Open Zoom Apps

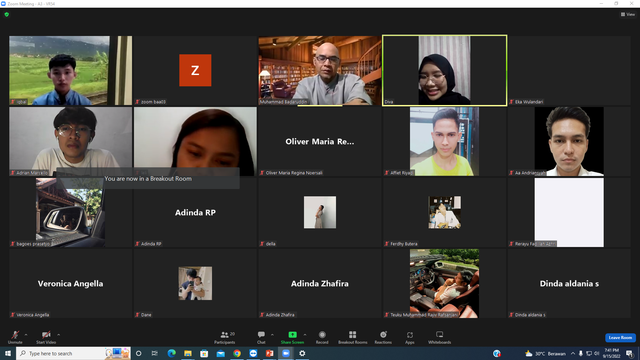[410, 337]
